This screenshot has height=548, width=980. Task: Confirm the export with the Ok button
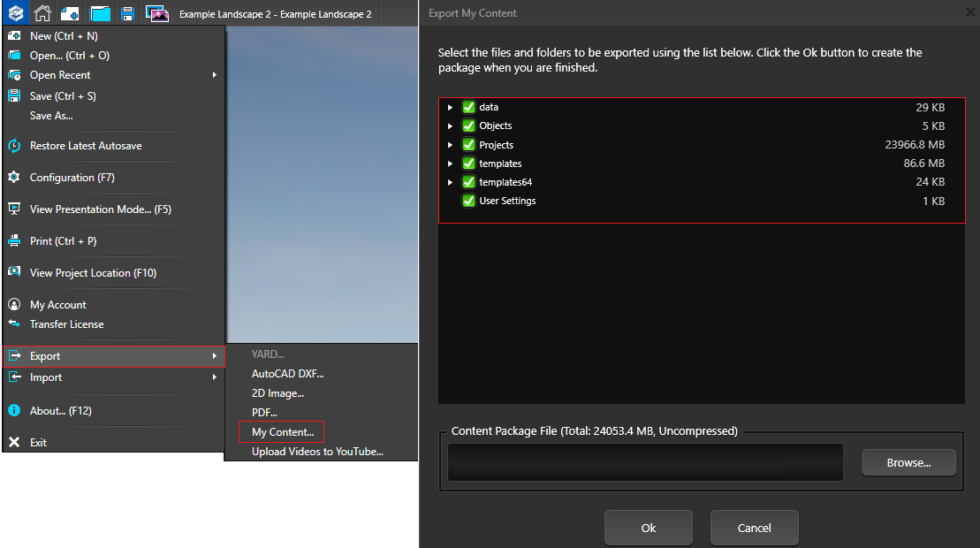[648, 527]
